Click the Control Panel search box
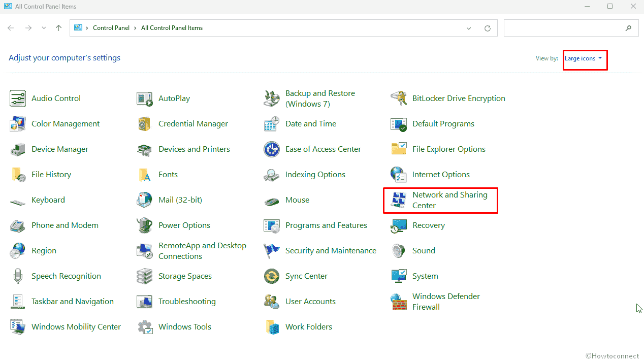Image resolution: width=644 pixels, height=363 pixels. pyautogui.click(x=571, y=28)
